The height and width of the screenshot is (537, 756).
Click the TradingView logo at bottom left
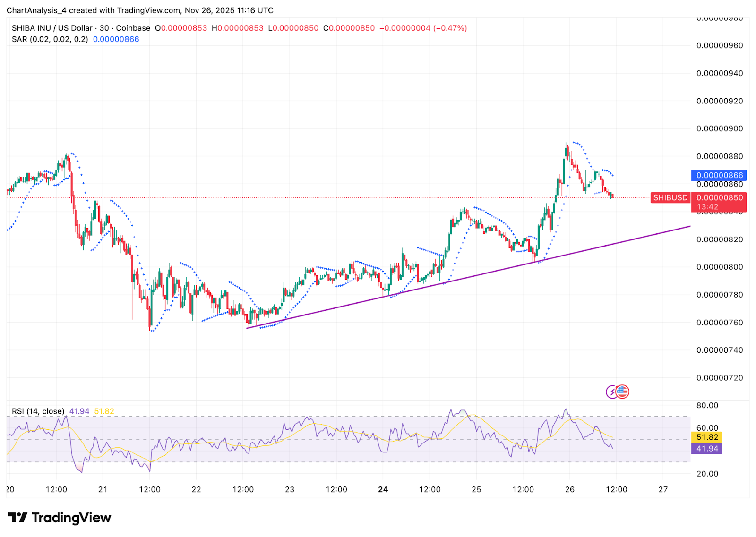pos(59,518)
